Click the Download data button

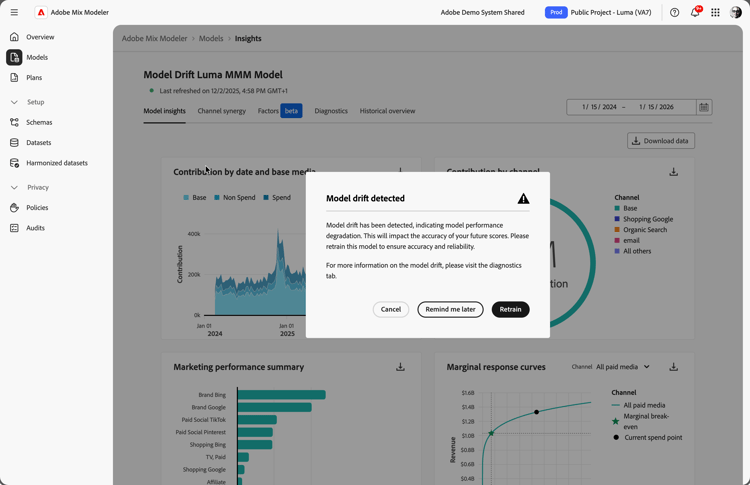(x=661, y=141)
